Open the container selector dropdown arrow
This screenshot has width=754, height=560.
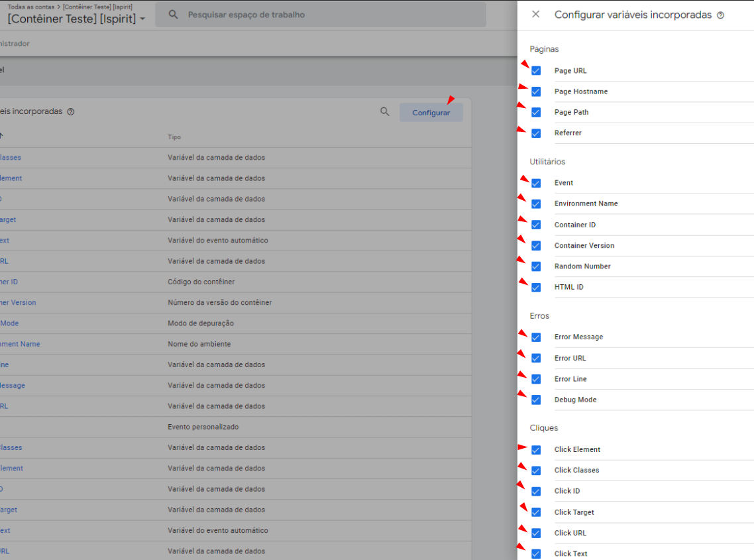click(x=142, y=19)
